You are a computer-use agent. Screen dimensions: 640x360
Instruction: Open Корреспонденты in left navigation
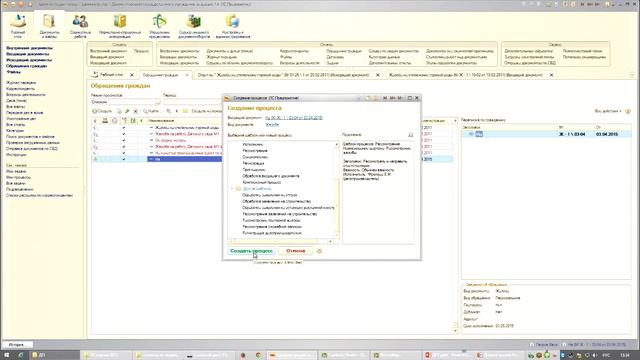click(x=20, y=89)
